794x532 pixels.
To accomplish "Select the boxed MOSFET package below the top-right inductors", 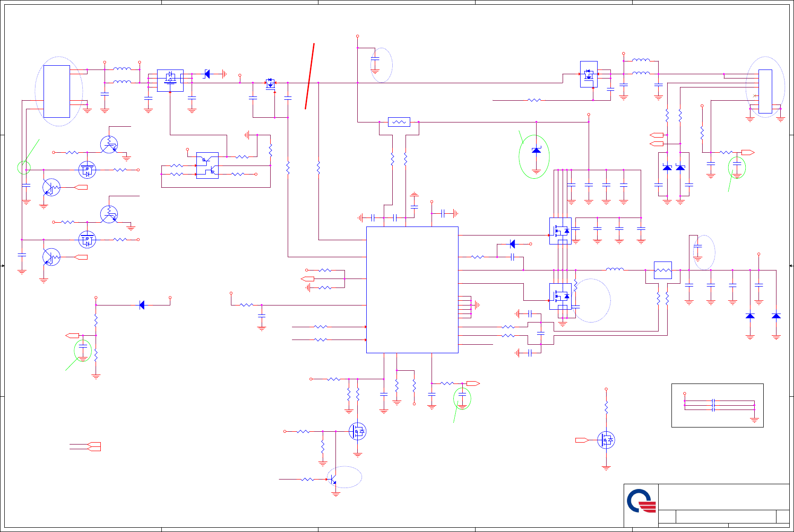I will (x=589, y=74).
